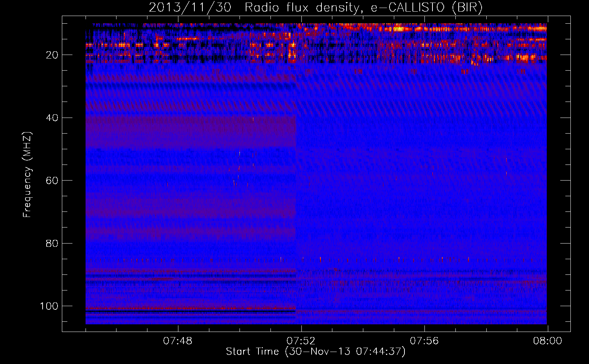589x364 pixels.
Task: Click the plot title 'Radio flux density, e-CALLISTO (BIR)'
Action: click(x=363, y=8)
